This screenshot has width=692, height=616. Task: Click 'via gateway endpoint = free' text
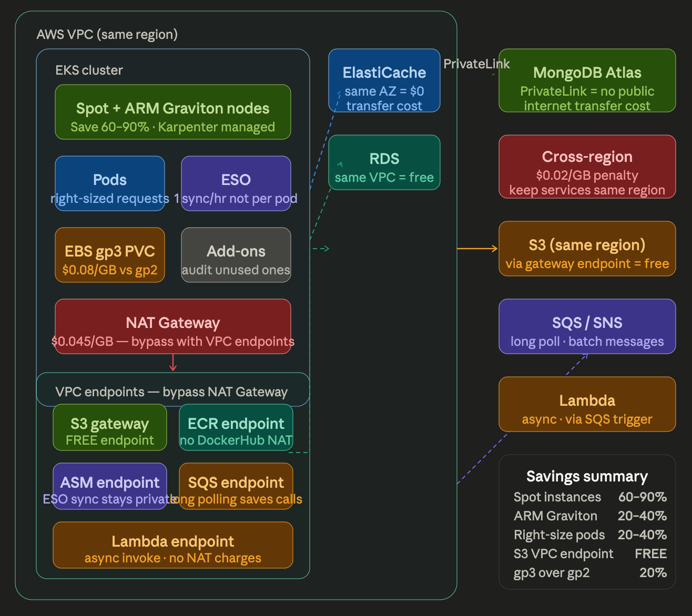pos(587,264)
